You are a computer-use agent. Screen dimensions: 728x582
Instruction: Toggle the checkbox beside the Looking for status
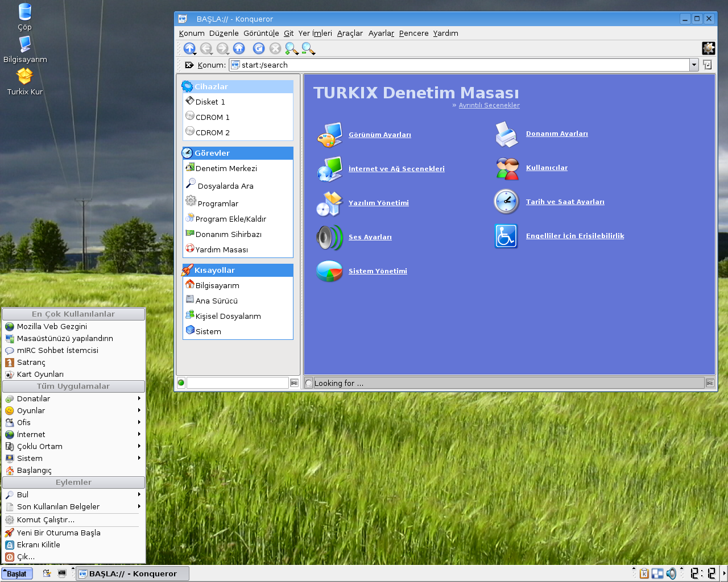[x=309, y=383]
